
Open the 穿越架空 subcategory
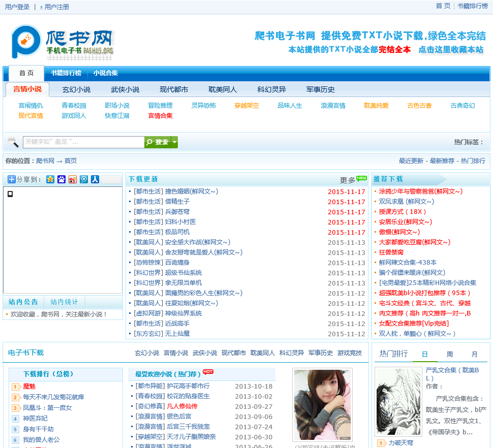tap(246, 106)
